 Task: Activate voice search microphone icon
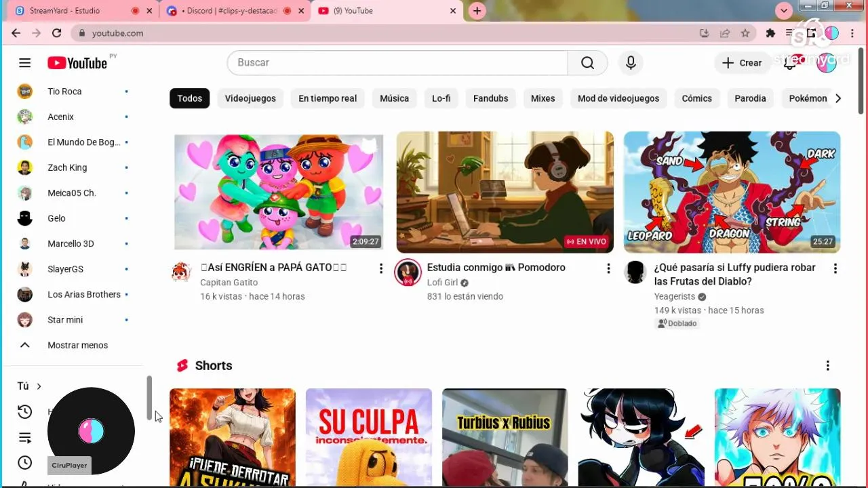pyautogui.click(x=631, y=62)
